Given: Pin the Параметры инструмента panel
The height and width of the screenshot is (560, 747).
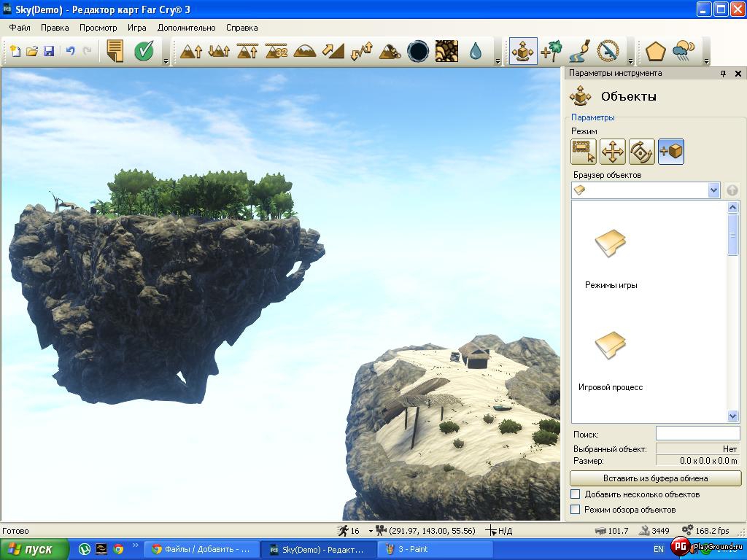Looking at the screenshot, I should pos(723,74).
